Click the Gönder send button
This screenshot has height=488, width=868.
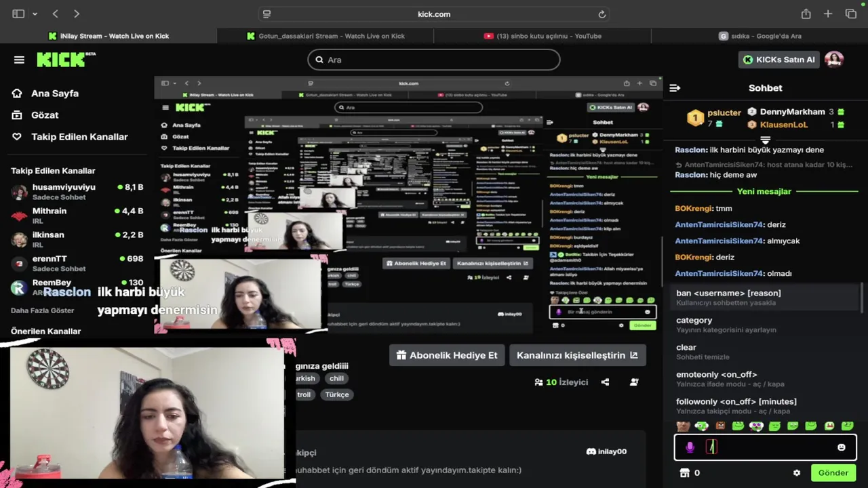(833, 473)
